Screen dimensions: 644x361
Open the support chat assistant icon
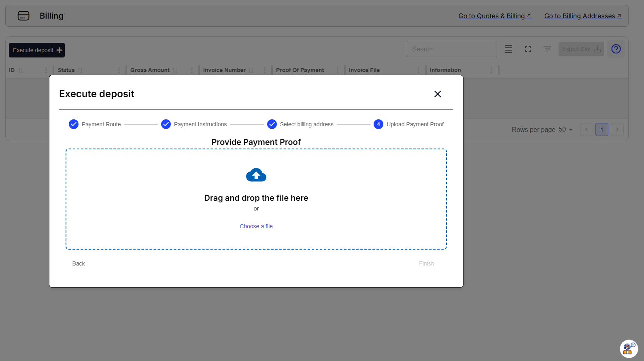point(628,348)
